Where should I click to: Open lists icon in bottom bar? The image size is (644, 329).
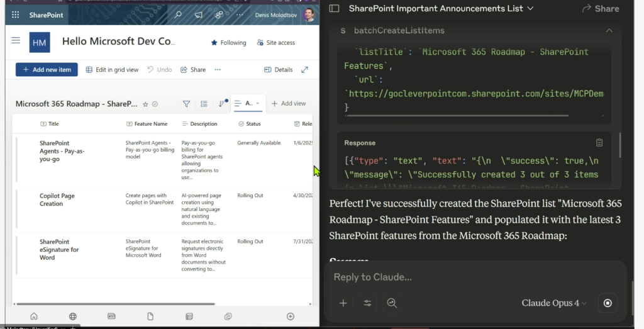(x=189, y=316)
